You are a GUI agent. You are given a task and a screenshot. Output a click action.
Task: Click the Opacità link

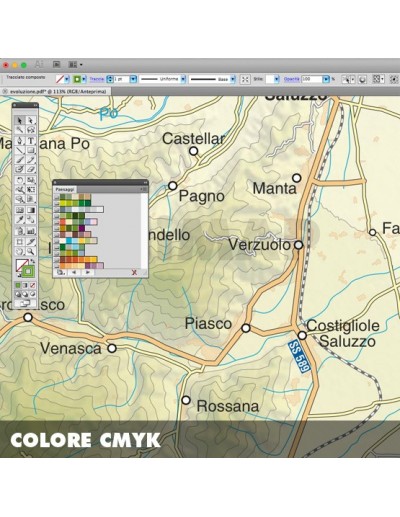(x=292, y=79)
